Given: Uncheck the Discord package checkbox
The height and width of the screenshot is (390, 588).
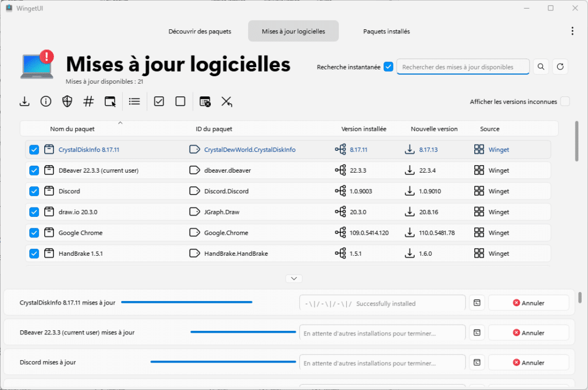Looking at the screenshot, I should [x=34, y=191].
